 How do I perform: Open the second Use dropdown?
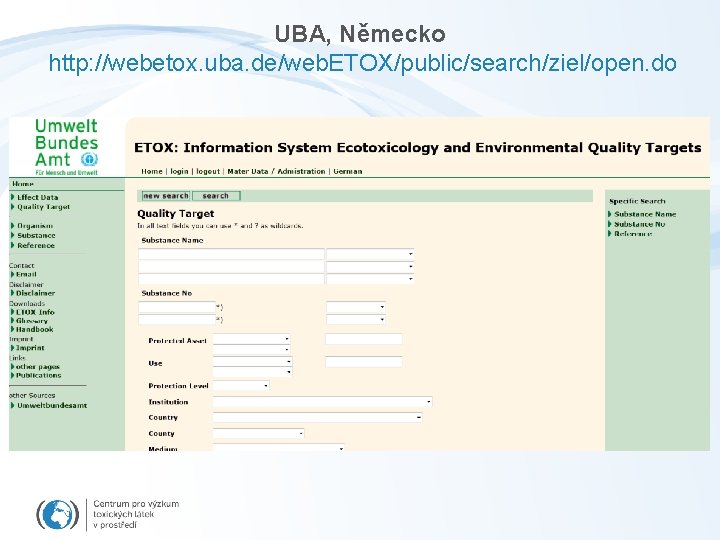253,371
